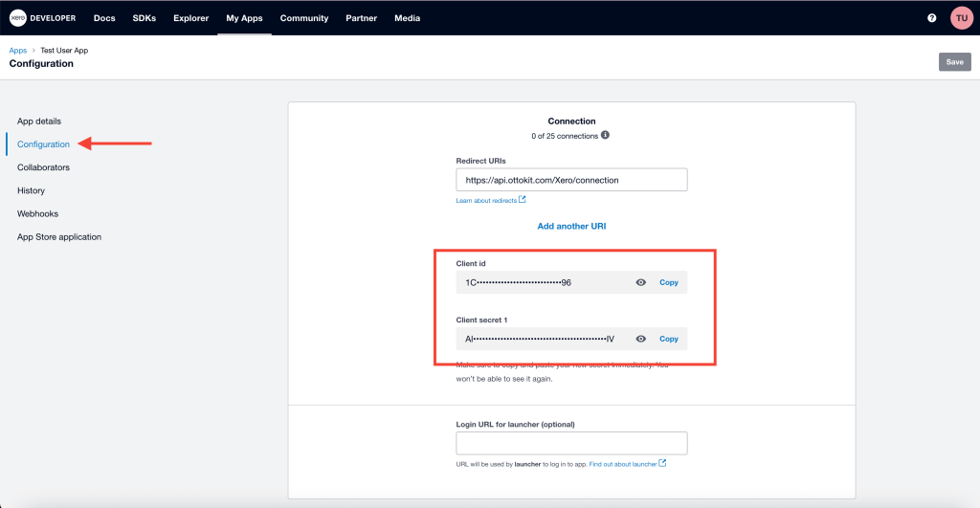
Task: Click the Xero Developer logo
Action: (43, 18)
